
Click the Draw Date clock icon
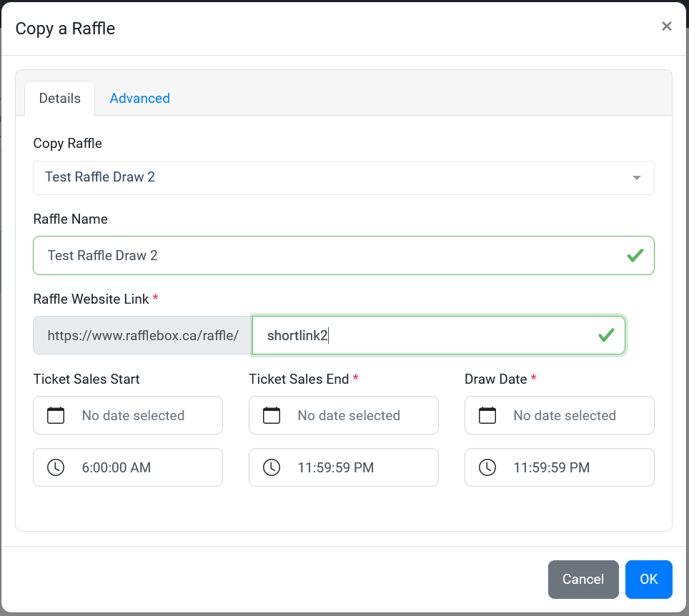coord(487,467)
